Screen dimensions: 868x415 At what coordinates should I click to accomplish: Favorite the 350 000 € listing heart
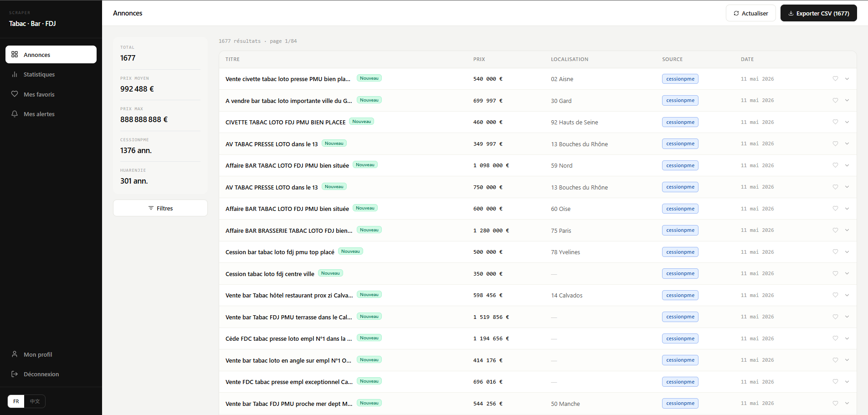click(835, 273)
